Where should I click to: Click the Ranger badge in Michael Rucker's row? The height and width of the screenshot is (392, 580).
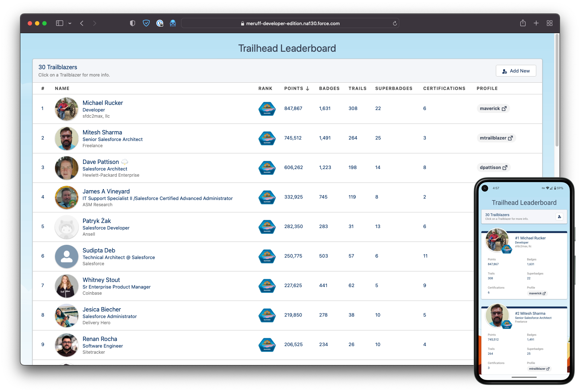[x=267, y=109]
